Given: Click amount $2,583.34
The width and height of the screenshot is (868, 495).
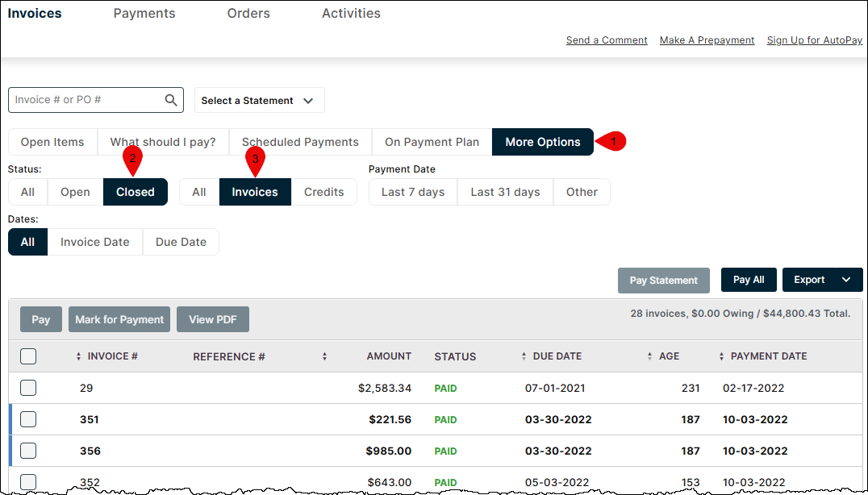Looking at the screenshot, I should (x=385, y=389).
